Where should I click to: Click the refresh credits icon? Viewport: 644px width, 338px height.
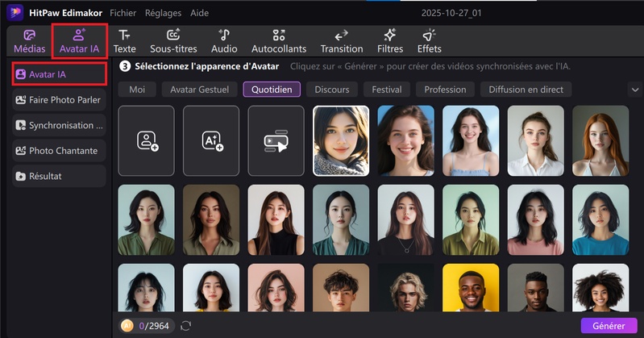point(185,326)
